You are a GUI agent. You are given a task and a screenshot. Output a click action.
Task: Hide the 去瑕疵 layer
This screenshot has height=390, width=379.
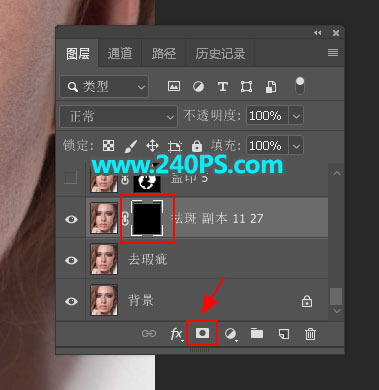tap(71, 260)
